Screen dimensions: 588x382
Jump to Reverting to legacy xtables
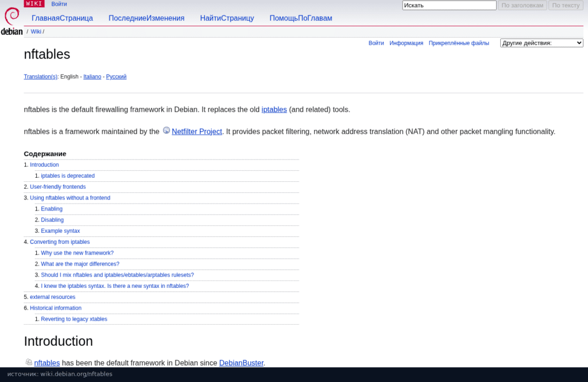(74, 319)
